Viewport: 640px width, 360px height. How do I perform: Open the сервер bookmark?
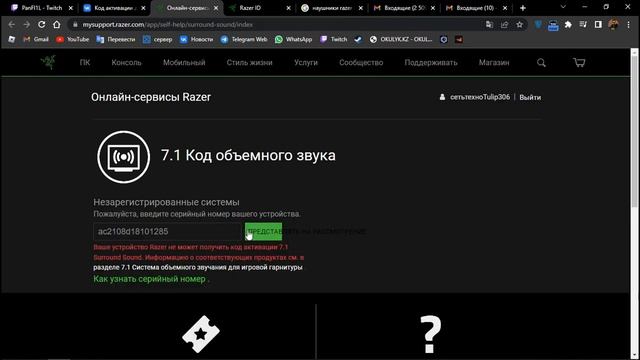[x=158, y=40]
